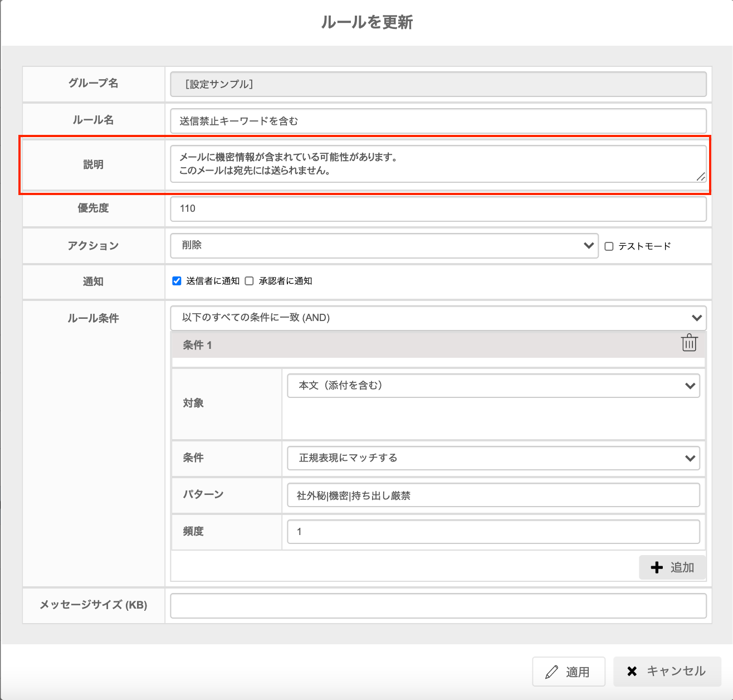This screenshot has height=700, width=733.
Task: Click the ルールを更新 dialog title
Action: pyautogui.click(x=366, y=22)
